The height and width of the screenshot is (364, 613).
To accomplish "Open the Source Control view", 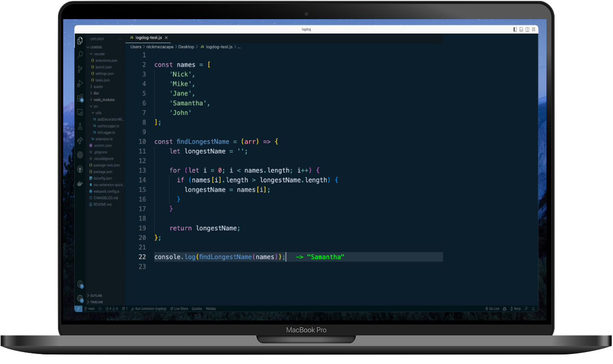I will (80, 69).
